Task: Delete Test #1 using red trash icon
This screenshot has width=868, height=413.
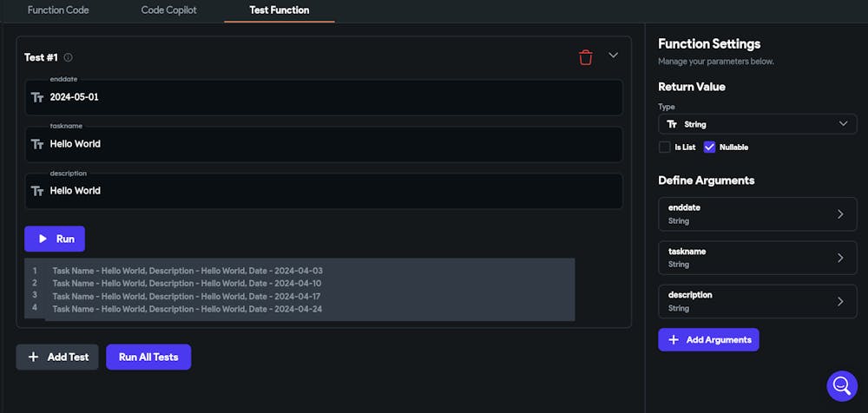Action: tap(586, 57)
